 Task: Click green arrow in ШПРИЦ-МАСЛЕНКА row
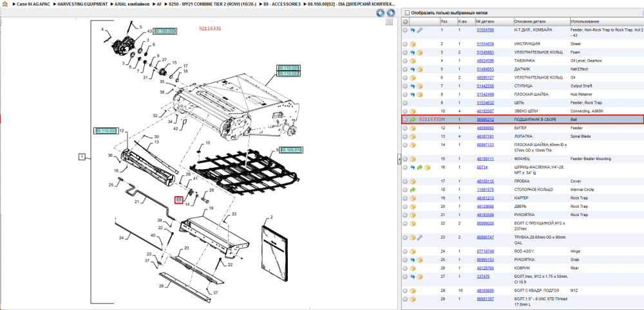pos(419,167)
